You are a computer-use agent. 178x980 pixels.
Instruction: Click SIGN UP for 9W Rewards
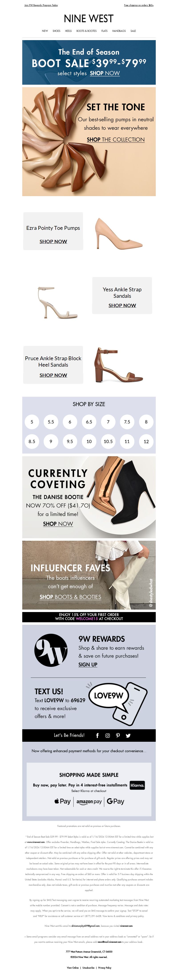[x=88, y=664]
